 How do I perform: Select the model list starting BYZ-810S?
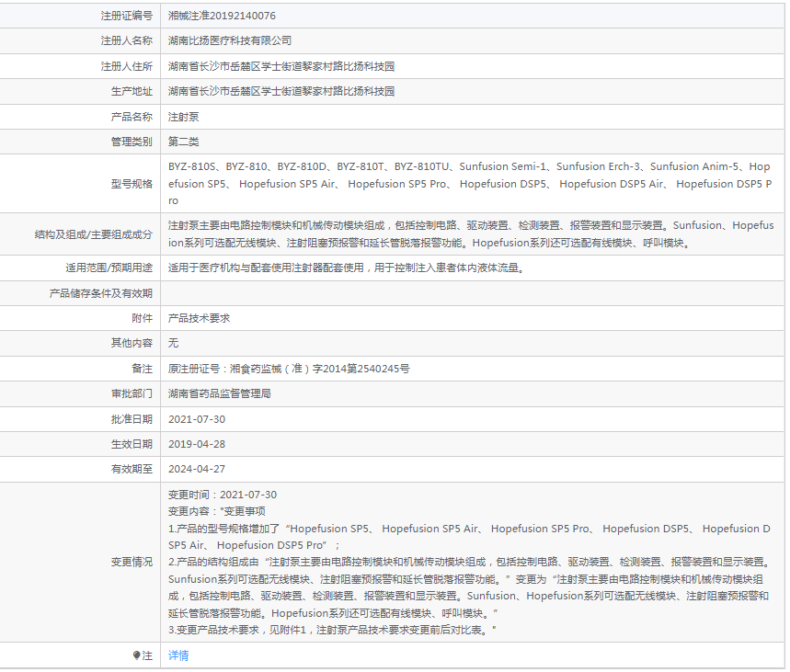pyautogui.click(x=470, y=184)
